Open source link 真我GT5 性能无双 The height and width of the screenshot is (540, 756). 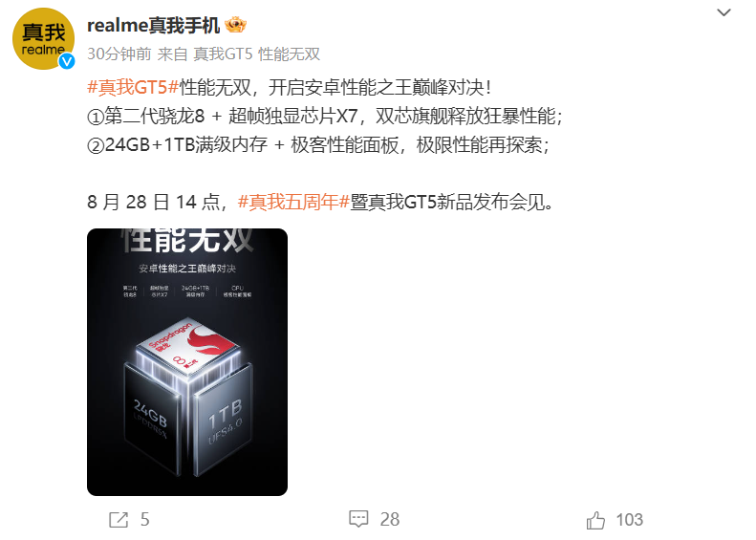click(x=257, y=54)
